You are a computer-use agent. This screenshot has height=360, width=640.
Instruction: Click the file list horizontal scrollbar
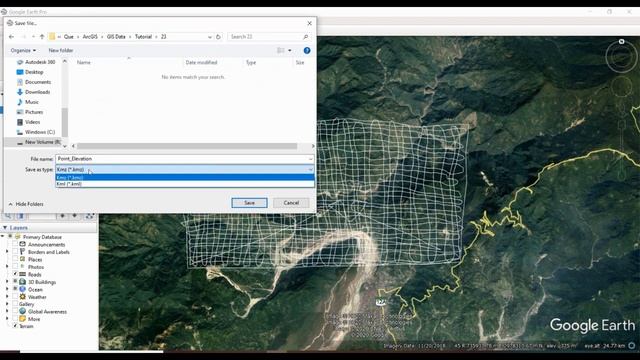(x=187, y=146)
